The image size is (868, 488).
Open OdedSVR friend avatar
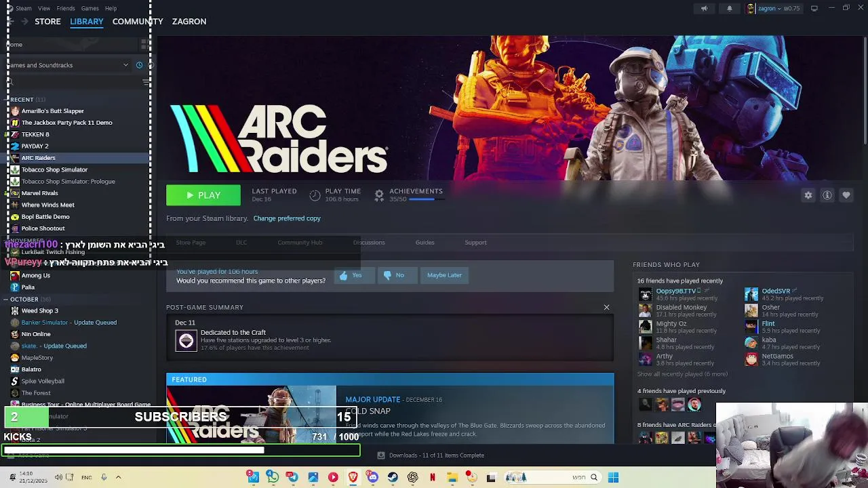click(751, 294)
